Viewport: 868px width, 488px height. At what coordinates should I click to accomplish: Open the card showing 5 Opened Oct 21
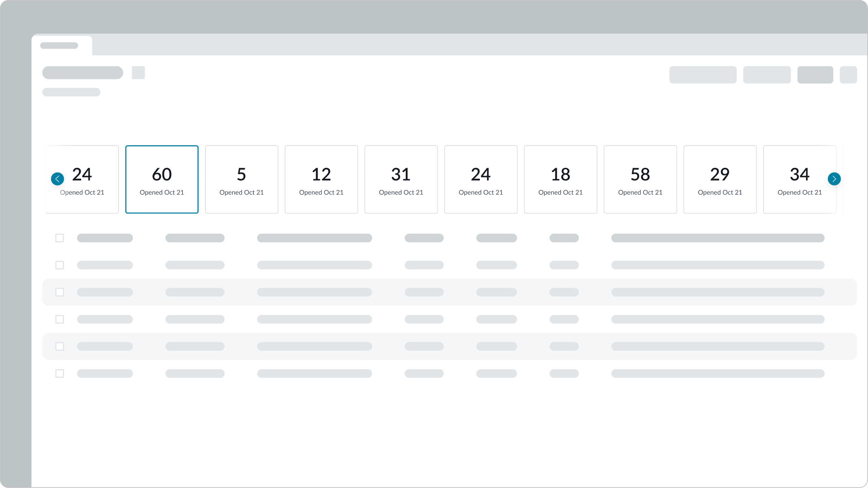coord(241,179)
